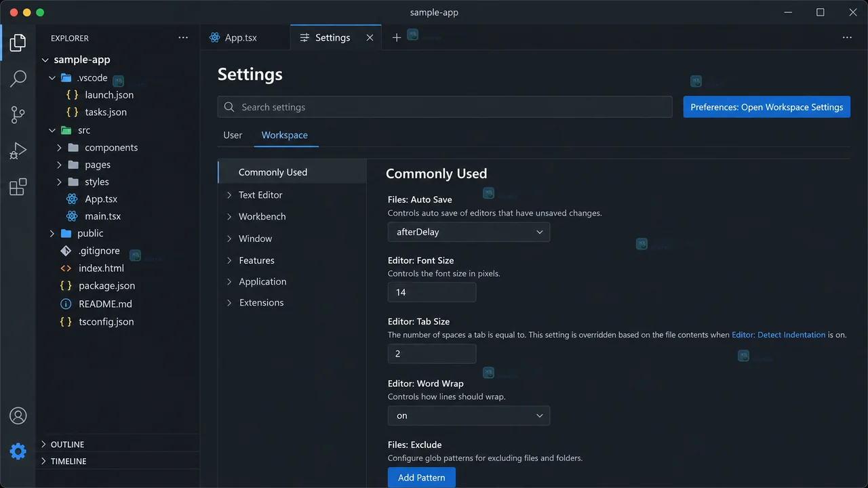
Task: Open the Explorer view in activity bar
Action: [x=18, y=43]
